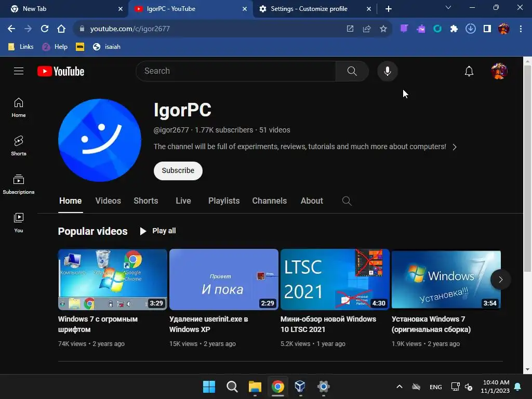
Task: Open Shorts in the sidebar
Action: [19, 146]
